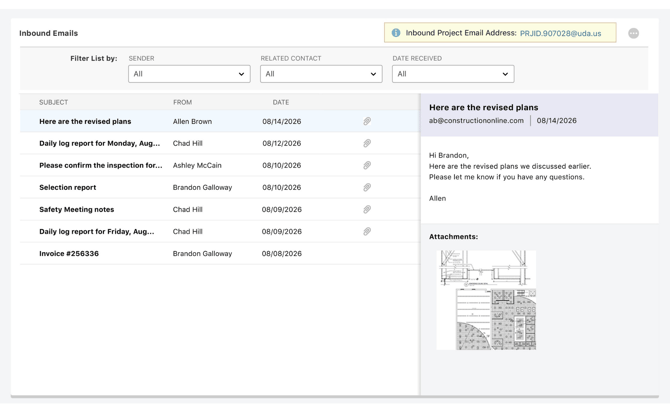Click Chad Hill in Daily log Friday row
Image resolution: width=670 pixels, height=411 pixels.
tap(188, 232)
